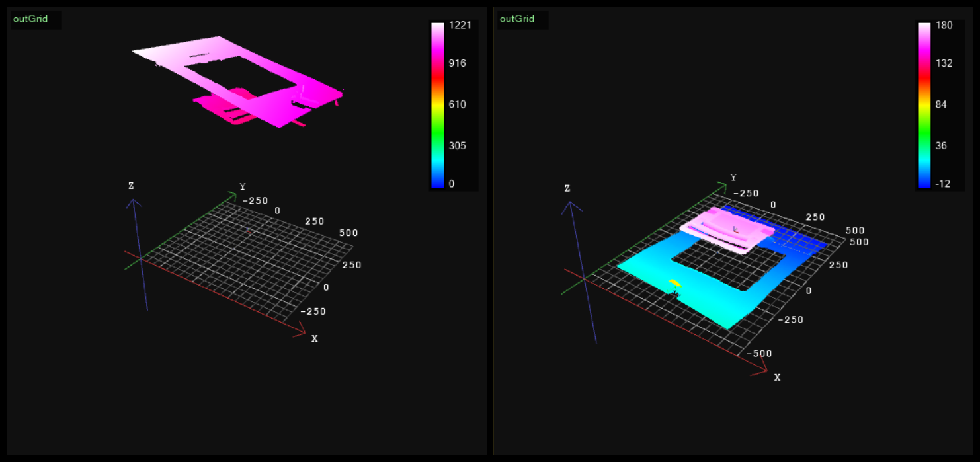The height and width of the screenshot is (462, 980).
Task: Pick the magenta object beneath the left frame
Action: tap(218, 106)
